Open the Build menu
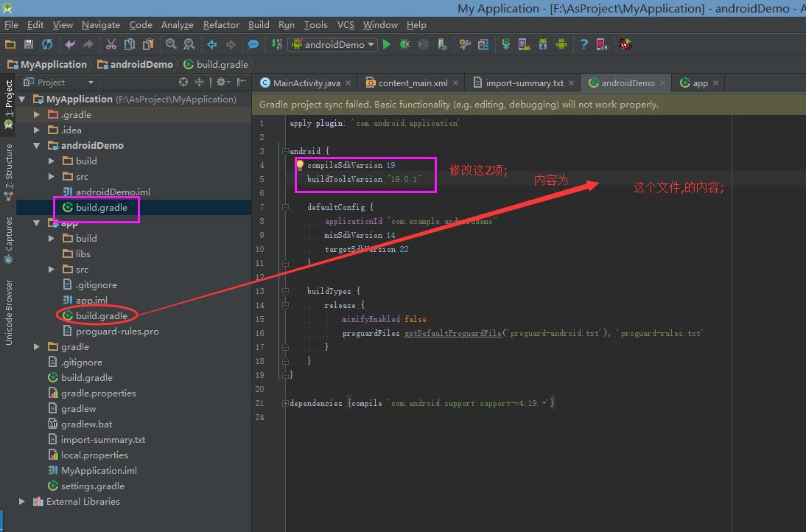This screenshot has width=806, height=532. point(259,24)
